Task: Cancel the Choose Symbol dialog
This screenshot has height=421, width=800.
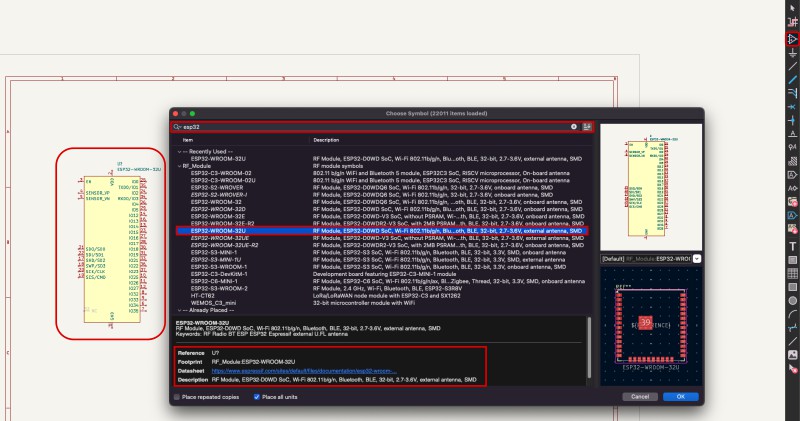Action: click(640, 397)
